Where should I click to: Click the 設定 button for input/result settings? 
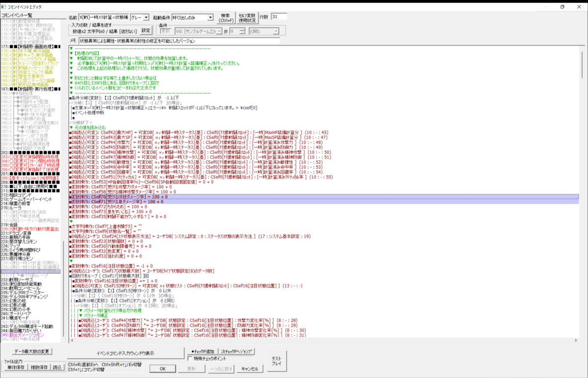pos(146,30)
